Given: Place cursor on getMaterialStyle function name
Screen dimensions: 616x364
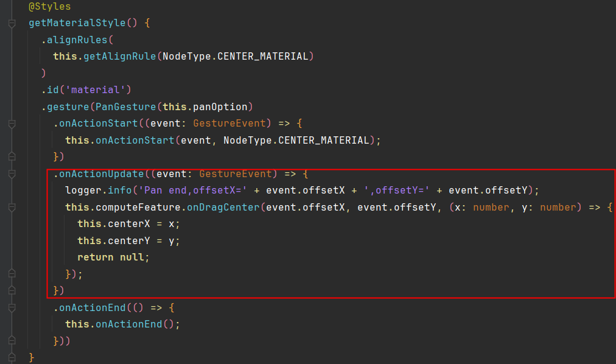Looking at the screenshot, I should [x=75, y=24].
